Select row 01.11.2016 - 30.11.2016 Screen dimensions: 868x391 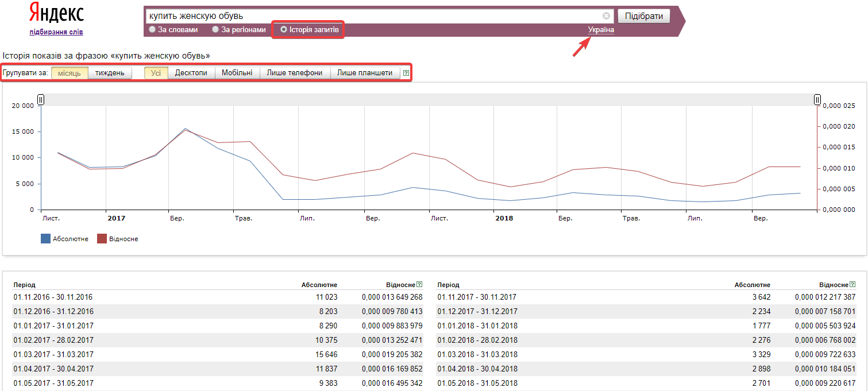218,297
